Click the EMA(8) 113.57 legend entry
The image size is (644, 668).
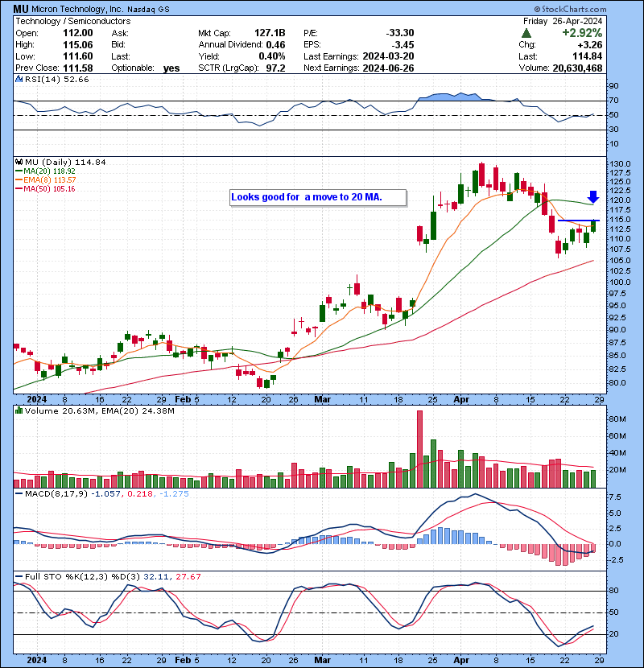click(49, 179)
